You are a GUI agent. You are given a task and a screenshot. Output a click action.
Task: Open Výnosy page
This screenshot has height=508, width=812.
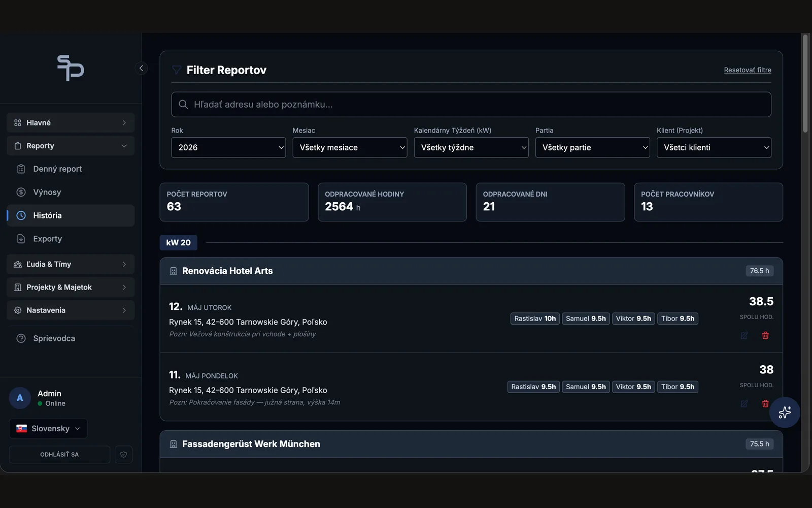point(71,192)
